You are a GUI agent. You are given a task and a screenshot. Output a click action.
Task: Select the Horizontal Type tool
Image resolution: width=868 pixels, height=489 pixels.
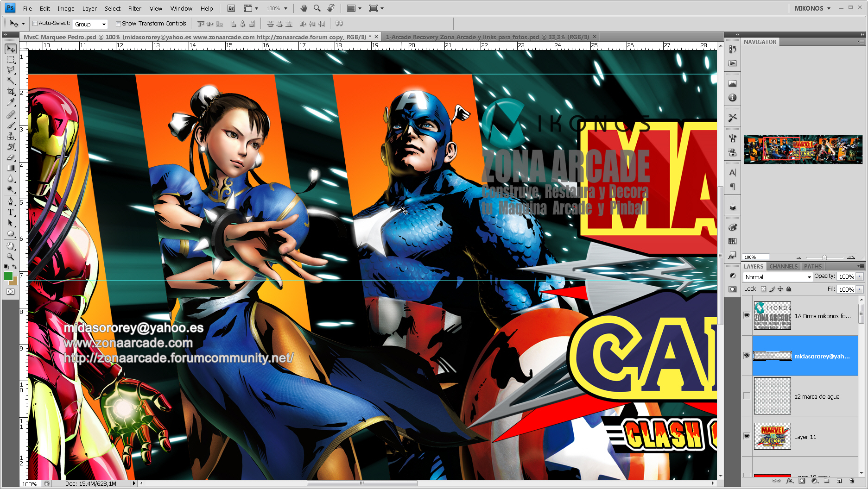[11, 212]
